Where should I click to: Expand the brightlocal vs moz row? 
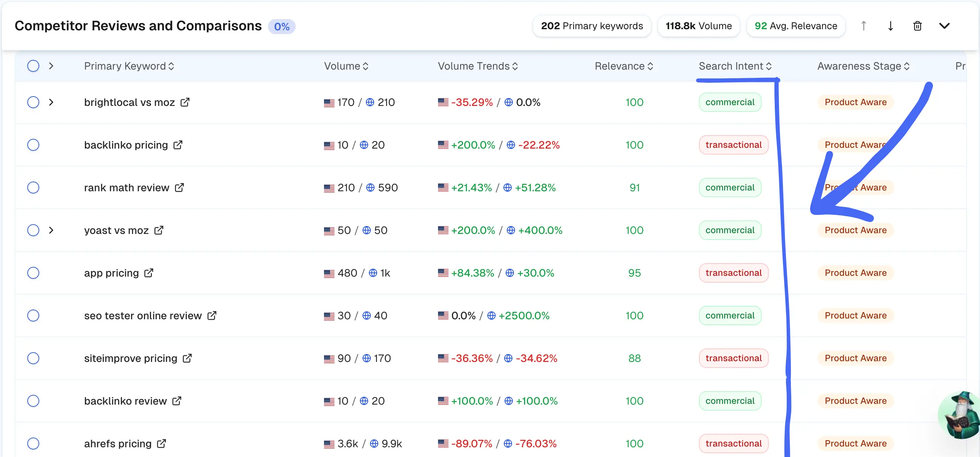tap(51, 102)
